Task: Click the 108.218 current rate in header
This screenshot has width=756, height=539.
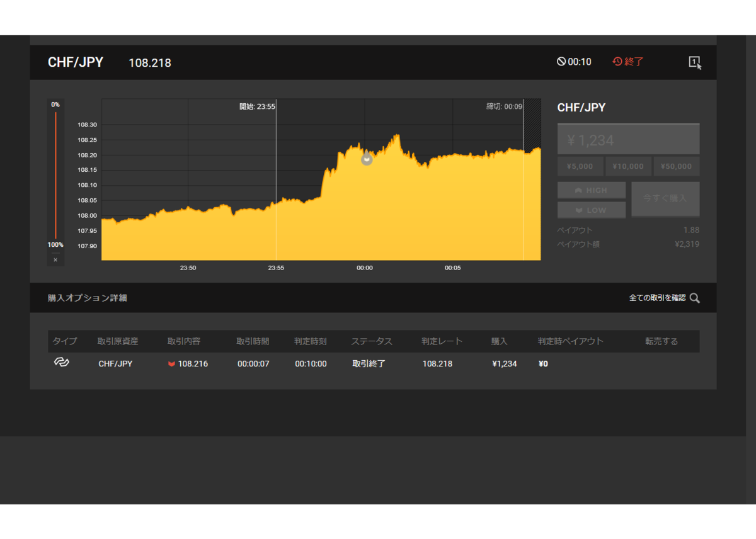Action: (150, 63)
